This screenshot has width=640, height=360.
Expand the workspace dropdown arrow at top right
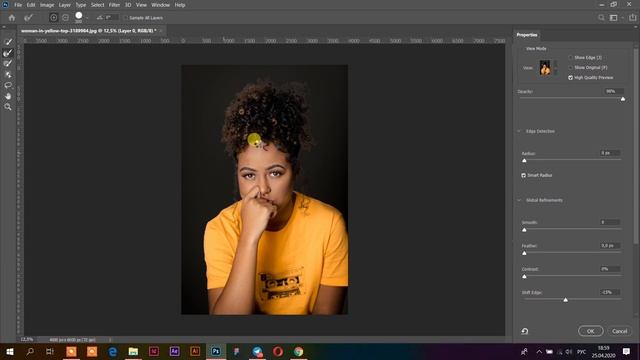pyautogui.click(x=622, y=18)
